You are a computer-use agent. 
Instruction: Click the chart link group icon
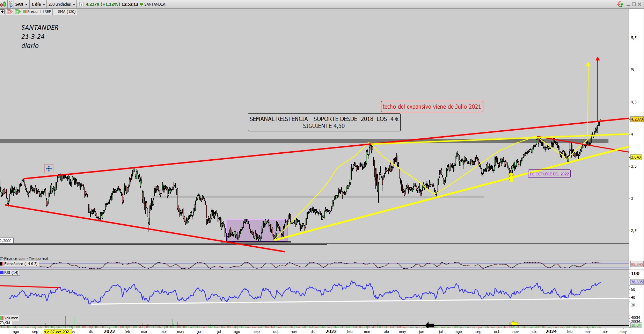coord(10,4)
